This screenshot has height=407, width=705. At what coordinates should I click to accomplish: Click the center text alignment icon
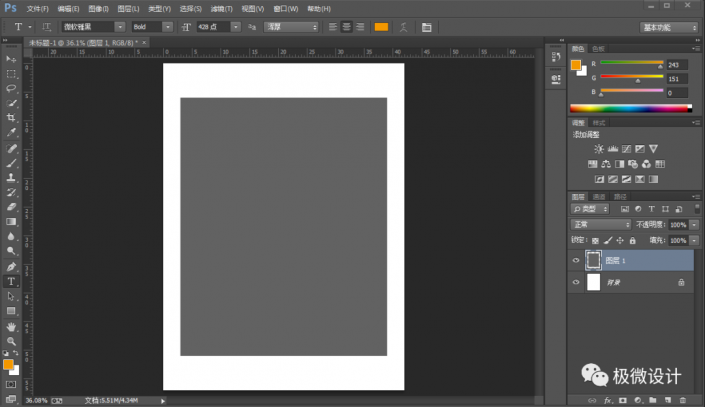pos(346,26)
